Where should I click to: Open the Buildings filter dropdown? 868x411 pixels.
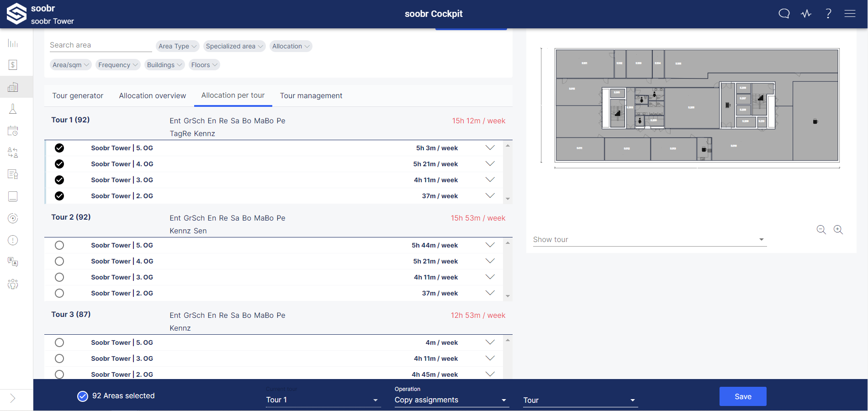point(164,65)
